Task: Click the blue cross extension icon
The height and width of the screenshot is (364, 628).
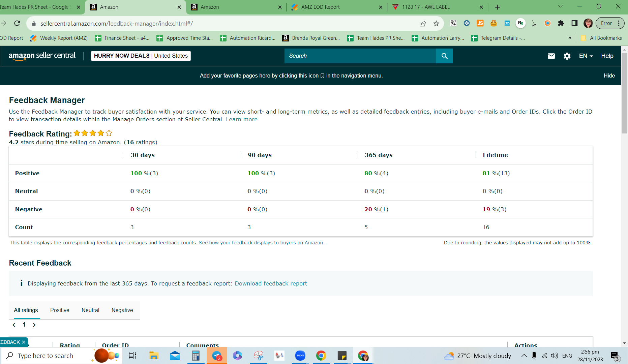Action: point(467,23)
